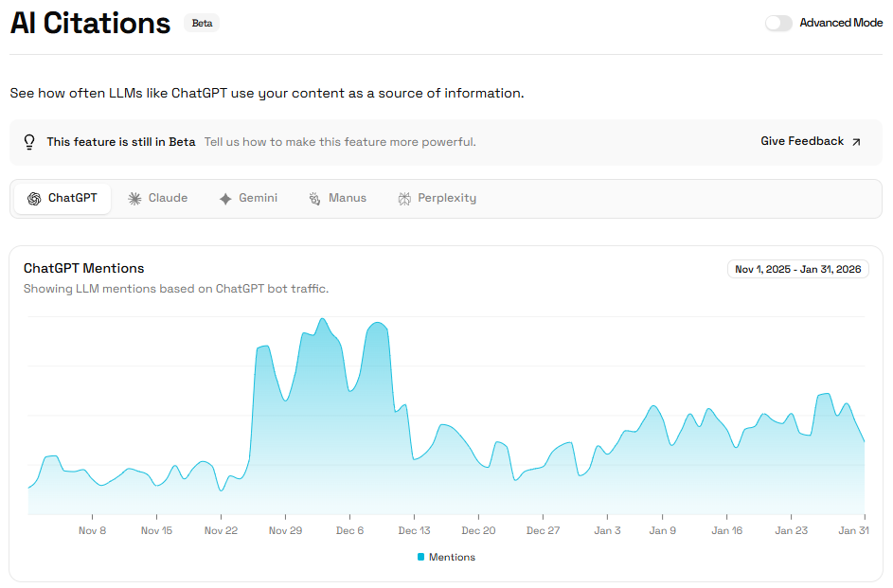Screen dimensions: 893x588
Task: Click the ChatGPT Mentions chart title
Action: [x=83, y=268]
